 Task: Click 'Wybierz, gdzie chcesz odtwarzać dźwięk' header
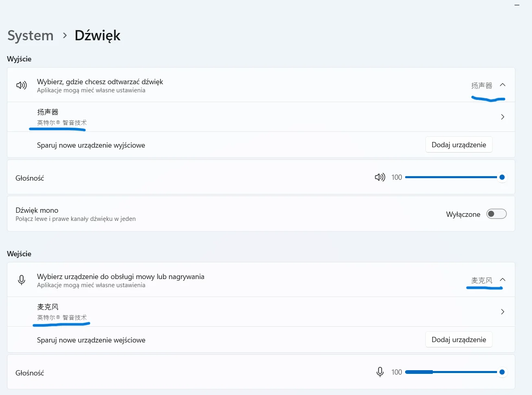100,82
